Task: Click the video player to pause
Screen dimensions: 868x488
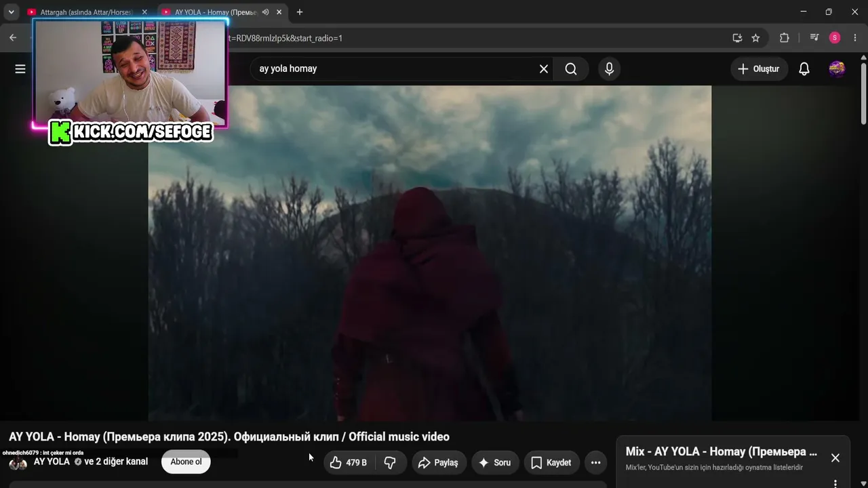Action: coord(430,253)
